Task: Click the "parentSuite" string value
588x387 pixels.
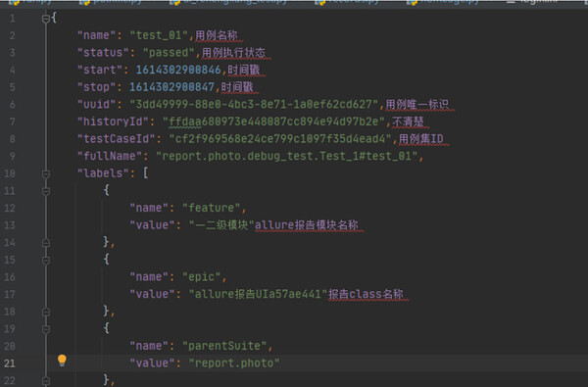Action: (x=224, y=346)
